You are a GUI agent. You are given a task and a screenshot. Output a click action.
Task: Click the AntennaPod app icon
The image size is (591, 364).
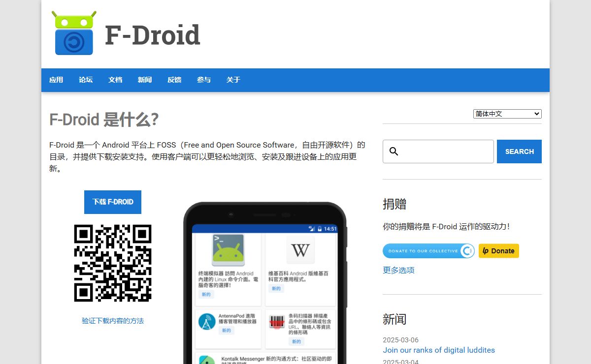[207, 322]
